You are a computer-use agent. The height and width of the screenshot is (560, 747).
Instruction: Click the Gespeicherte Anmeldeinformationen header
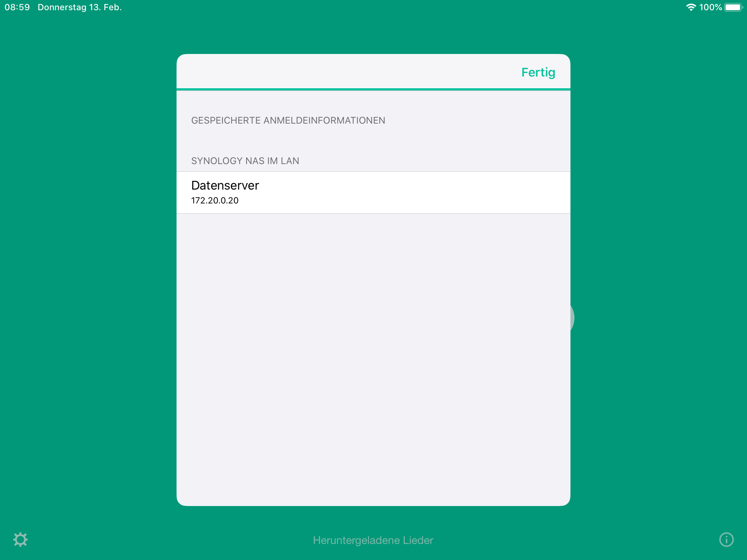(288, 120)
